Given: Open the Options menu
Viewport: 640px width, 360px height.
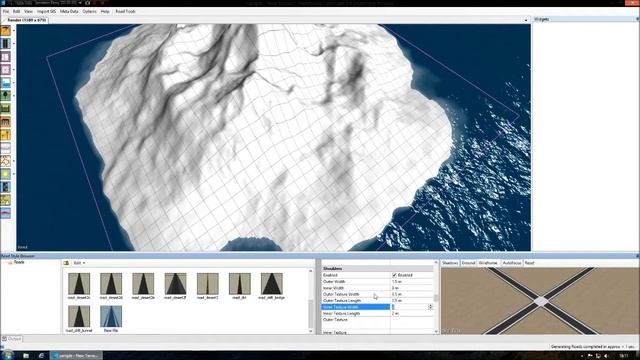Looking at the screenshot, I should [x=89, y=11].
